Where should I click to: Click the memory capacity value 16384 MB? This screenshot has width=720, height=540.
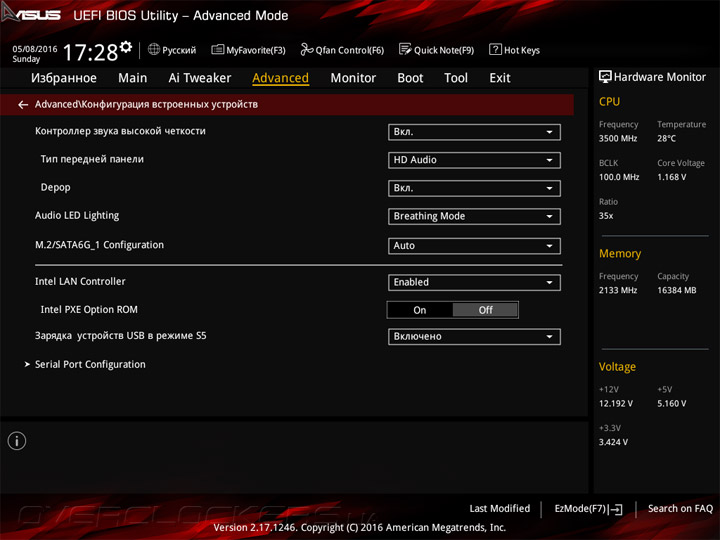[x=676, y=290]
